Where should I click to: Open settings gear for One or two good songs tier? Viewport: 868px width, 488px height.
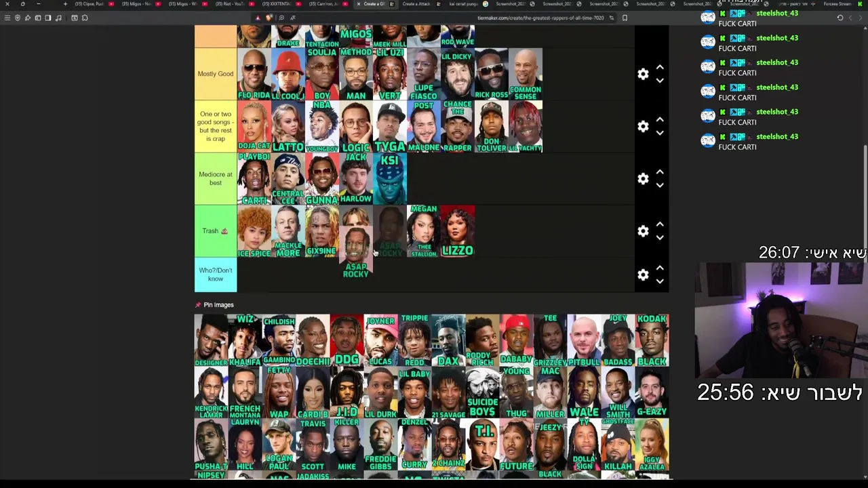(x=643, y=126)
